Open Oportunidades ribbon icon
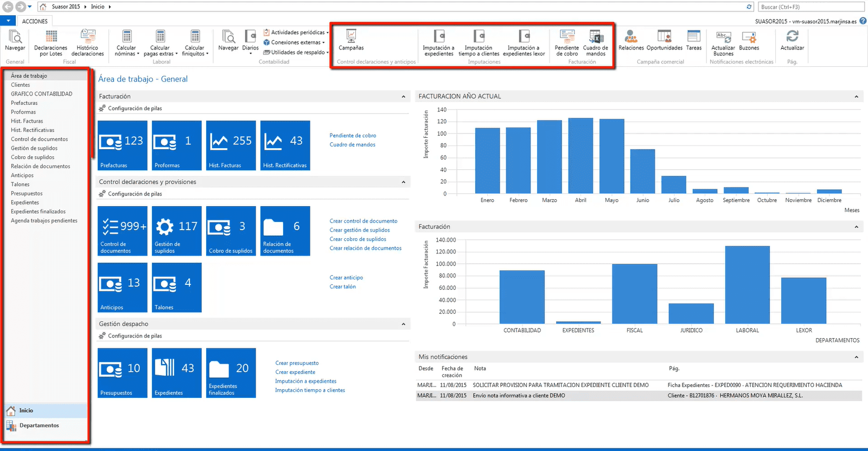The width and height of the screenshot is (868, 451). tap(664, 41)
